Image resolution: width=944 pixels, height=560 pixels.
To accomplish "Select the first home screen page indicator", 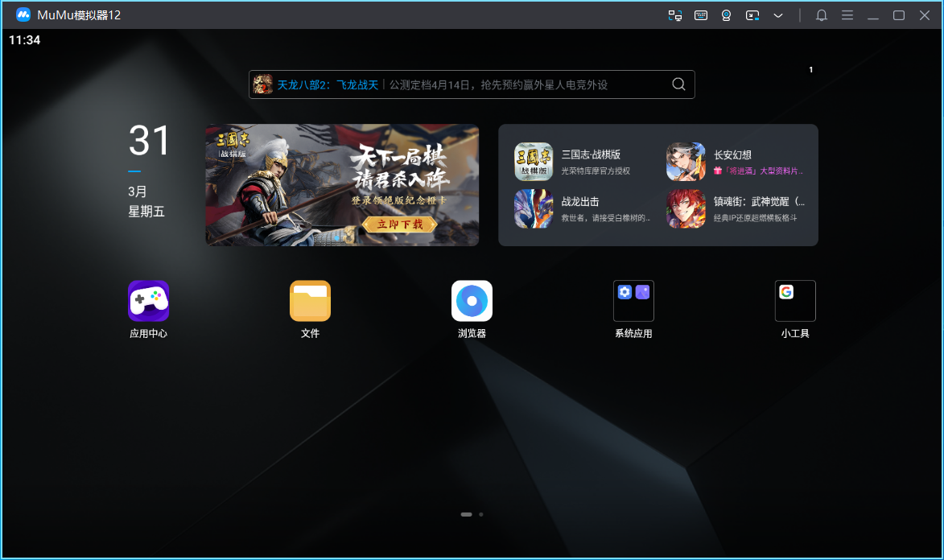I will (466, 514).
